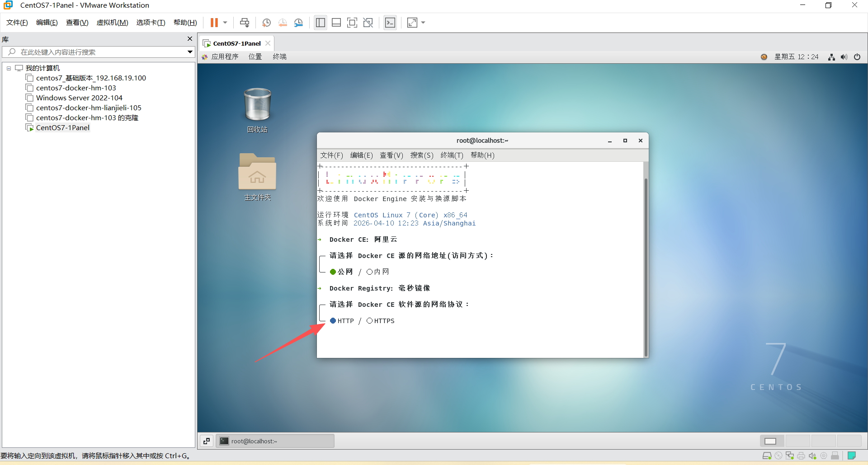Open the terminal 搜索(S) menu
868x465 pixels.
tap(422, 155)
